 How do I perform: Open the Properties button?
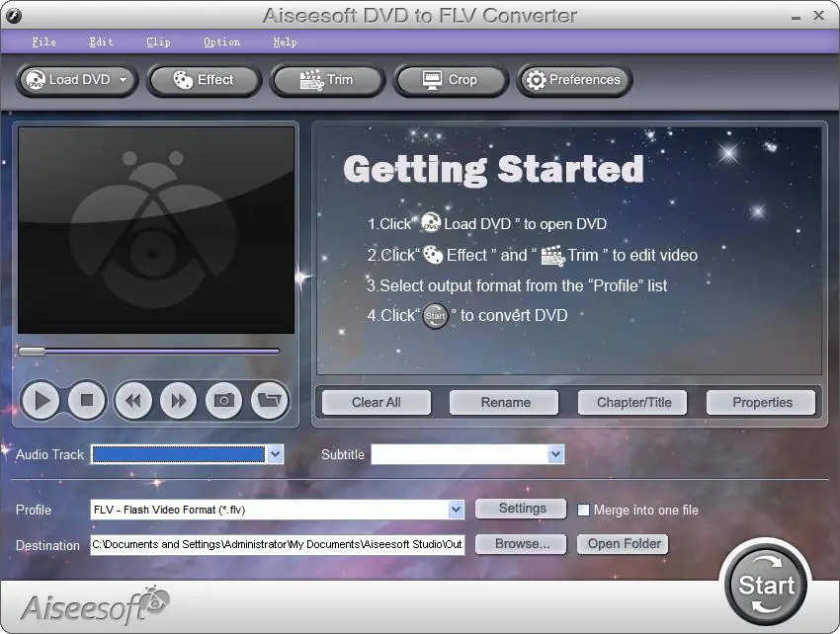pos(761,402)
